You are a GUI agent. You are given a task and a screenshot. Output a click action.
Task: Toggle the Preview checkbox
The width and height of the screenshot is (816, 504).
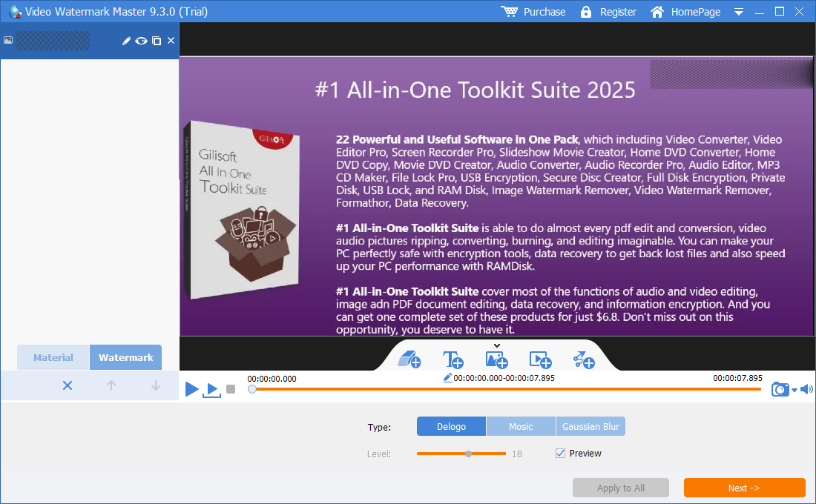pyautogui.click(x=561, y=453)
